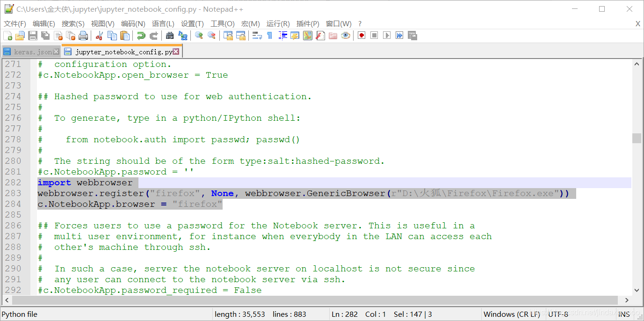Click the Cut icon
This screenshot has height=321, width=644.
tap(100, 35)
